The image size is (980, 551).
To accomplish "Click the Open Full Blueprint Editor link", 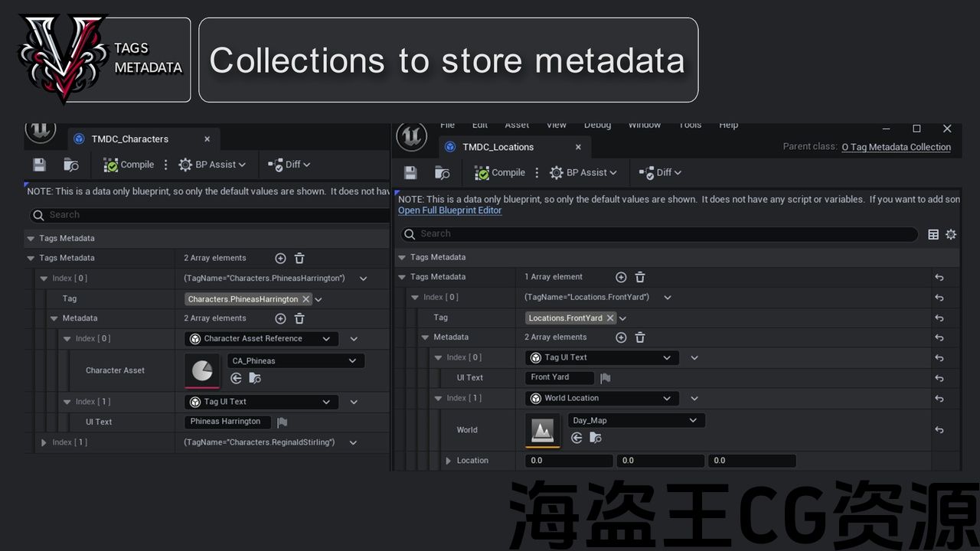I will (x=449, y=210).
